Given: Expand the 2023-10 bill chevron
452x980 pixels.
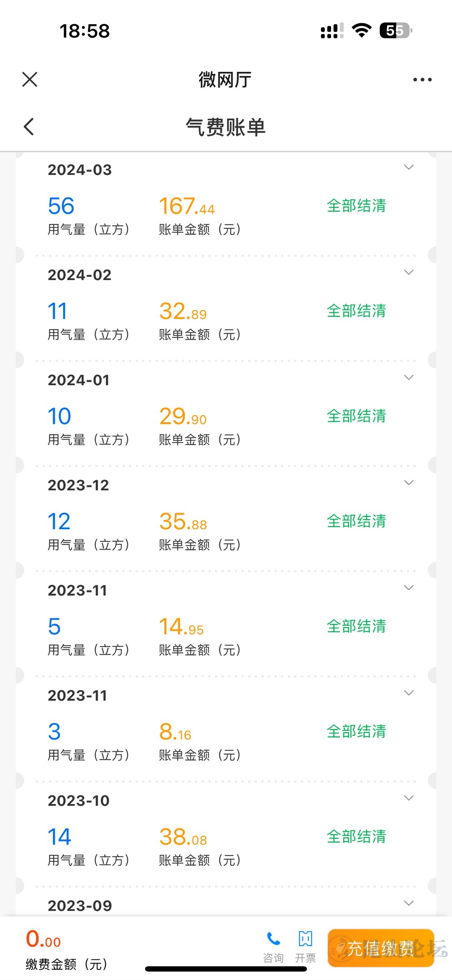Looking at the screenshot, I should pyautogui.click(x=408, y=798).
